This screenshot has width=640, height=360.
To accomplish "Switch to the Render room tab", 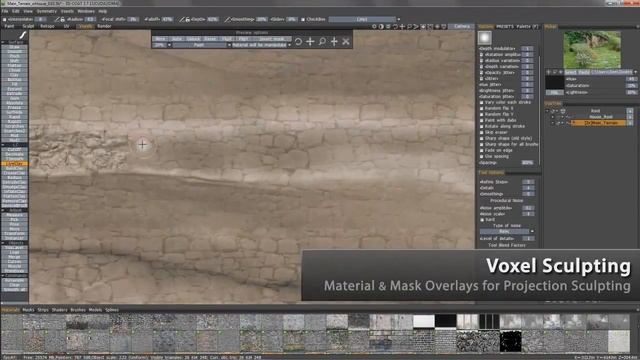I will coord(104,26).
